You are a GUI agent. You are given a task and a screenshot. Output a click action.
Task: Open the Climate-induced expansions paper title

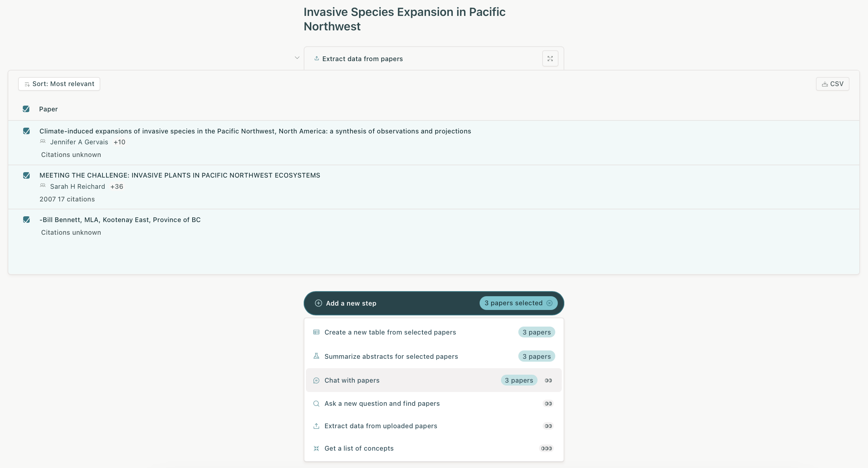[255, 131]
